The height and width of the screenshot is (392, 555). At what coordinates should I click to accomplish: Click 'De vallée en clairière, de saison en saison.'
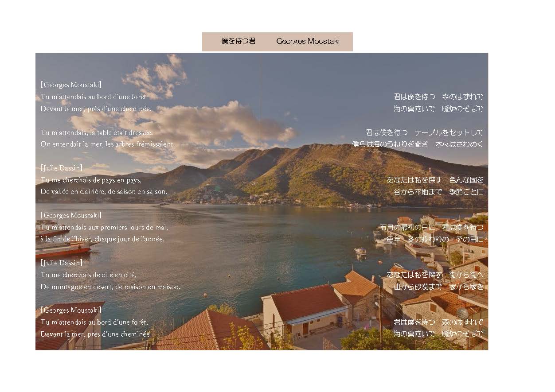pyautogui.click(x=104, y=192)
